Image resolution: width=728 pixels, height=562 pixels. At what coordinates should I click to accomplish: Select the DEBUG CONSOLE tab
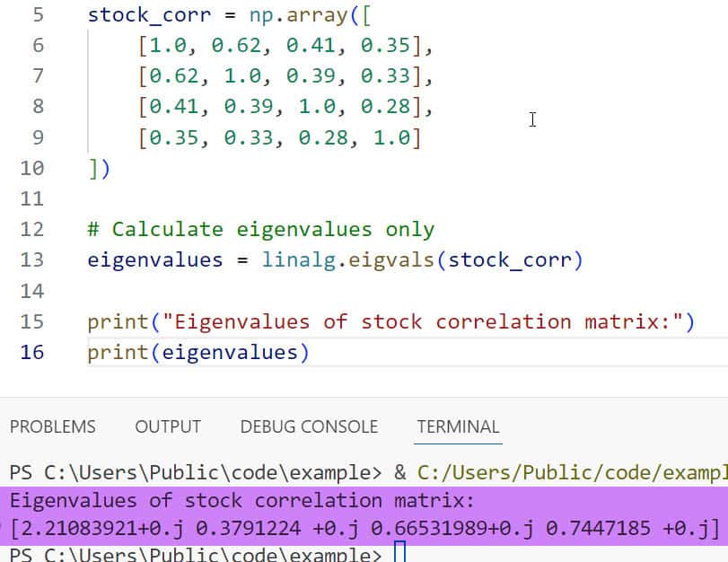[309, 426]
